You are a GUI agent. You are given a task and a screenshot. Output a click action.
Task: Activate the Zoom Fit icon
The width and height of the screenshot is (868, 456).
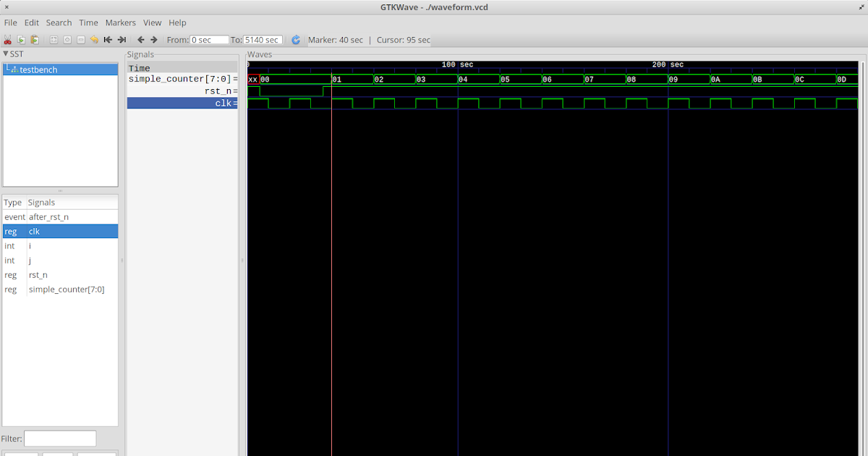(54, 40)
